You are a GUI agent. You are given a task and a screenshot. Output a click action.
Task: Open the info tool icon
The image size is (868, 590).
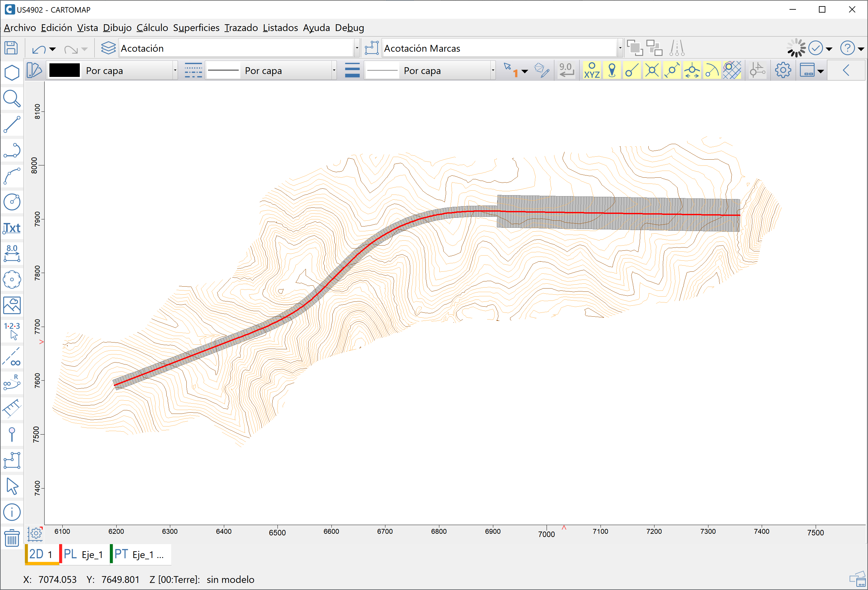tap(12, 512)
